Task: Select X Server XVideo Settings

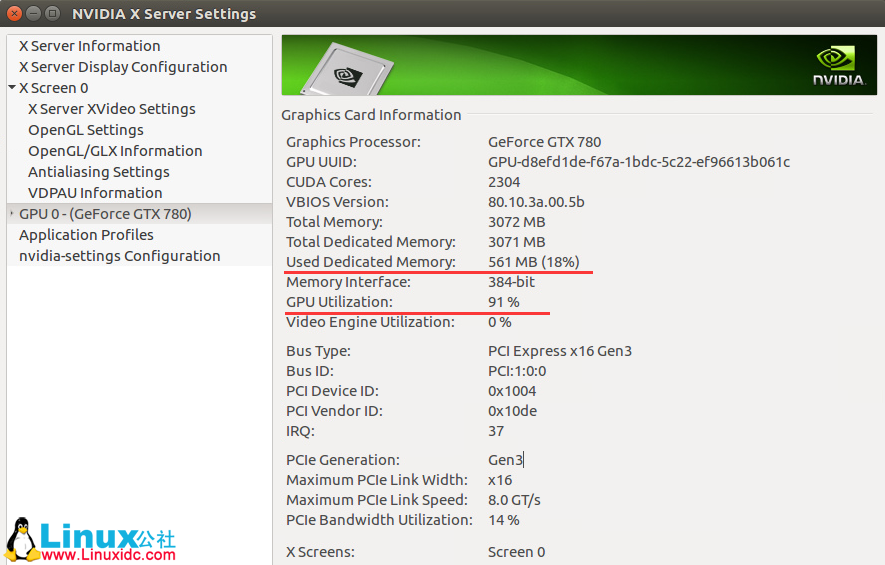Action: (111, 109)
